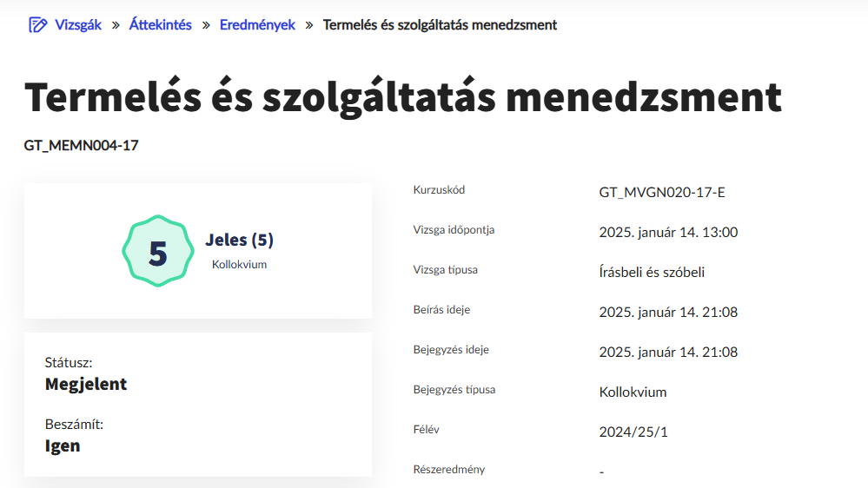Select the subject code GT_MEMN004-17
The image size is (868, 488).
tap(82, 145)
